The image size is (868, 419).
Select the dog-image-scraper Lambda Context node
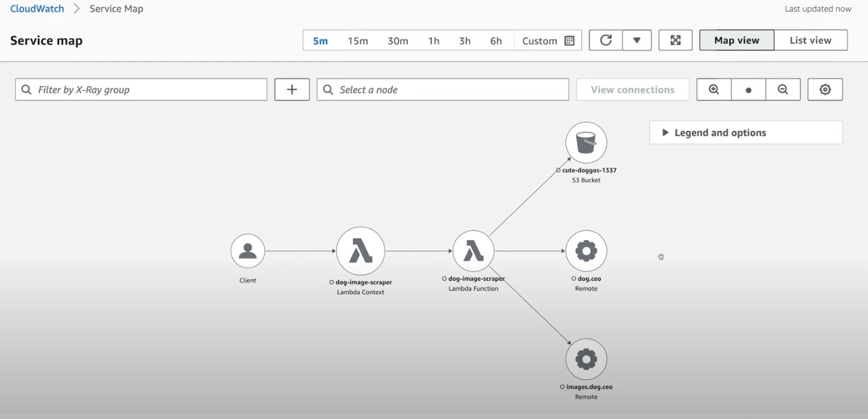(361, 251)
